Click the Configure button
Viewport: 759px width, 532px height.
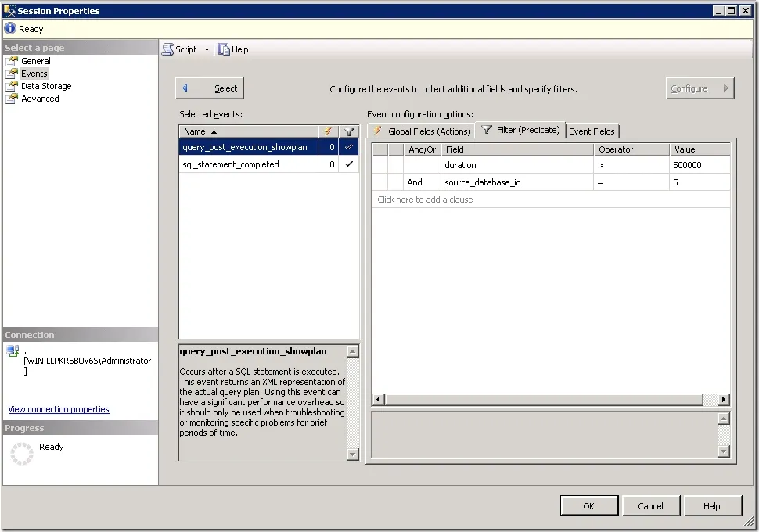pyautogui.click(x=700, y=88)
